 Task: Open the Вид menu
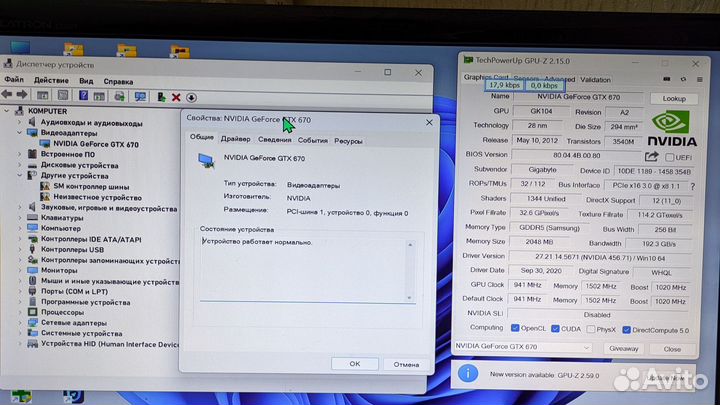click(x=86, y=81)
